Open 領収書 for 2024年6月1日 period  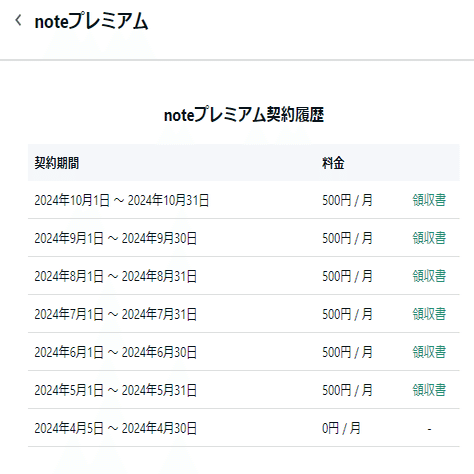pos(429,352)
